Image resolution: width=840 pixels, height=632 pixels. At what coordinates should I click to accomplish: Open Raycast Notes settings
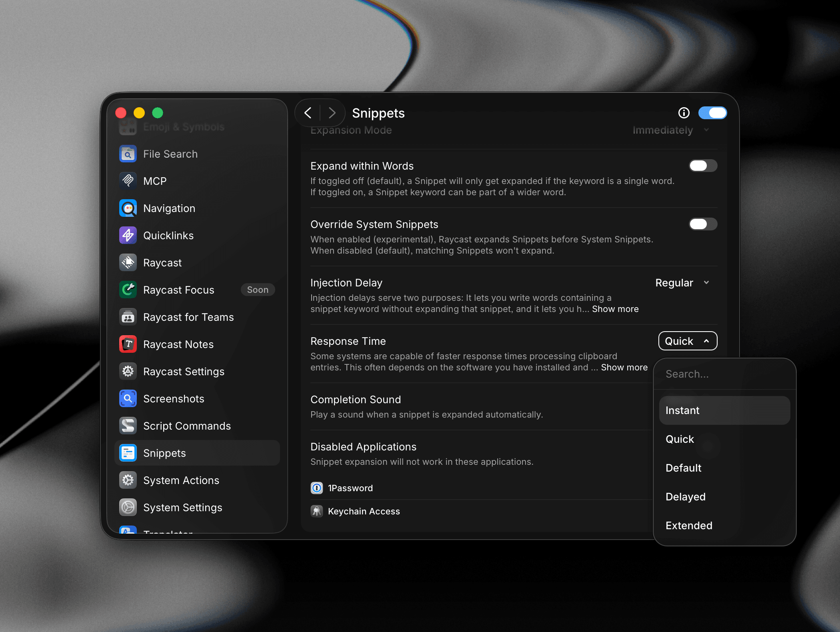coord(197,344)
